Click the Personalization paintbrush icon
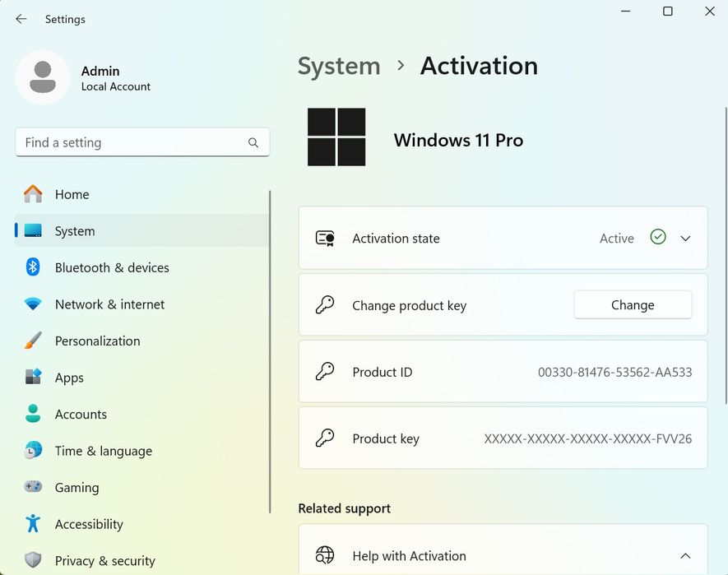 tap(33, 341)
